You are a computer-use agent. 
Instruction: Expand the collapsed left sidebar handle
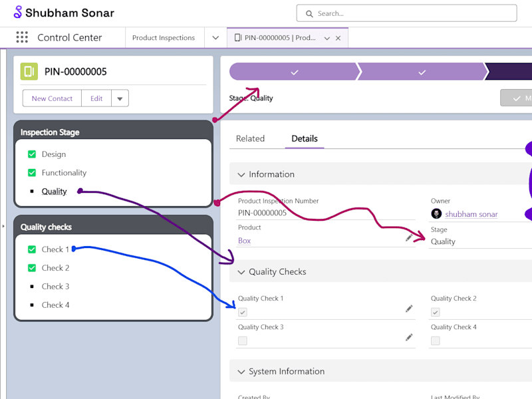click(3, 225)
